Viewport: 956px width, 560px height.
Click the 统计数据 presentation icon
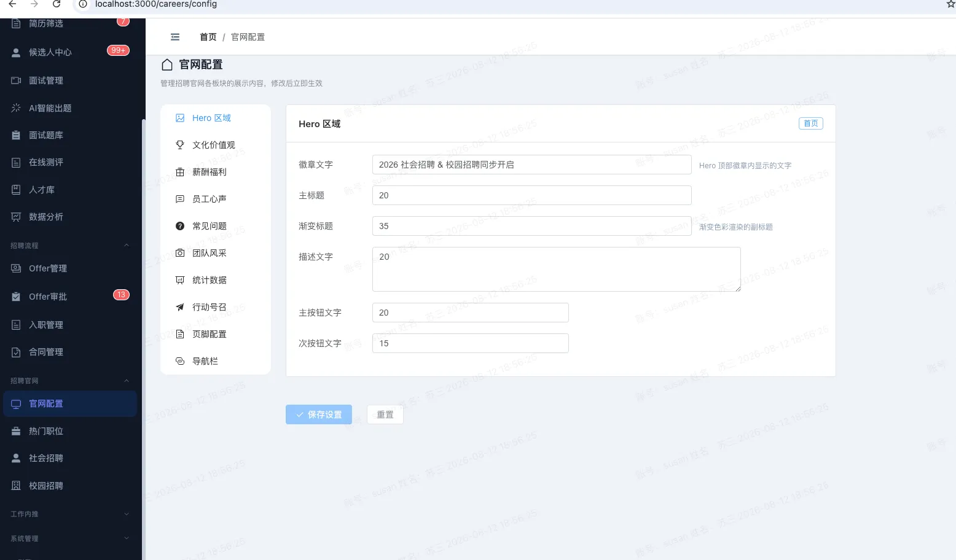point(180,280)
